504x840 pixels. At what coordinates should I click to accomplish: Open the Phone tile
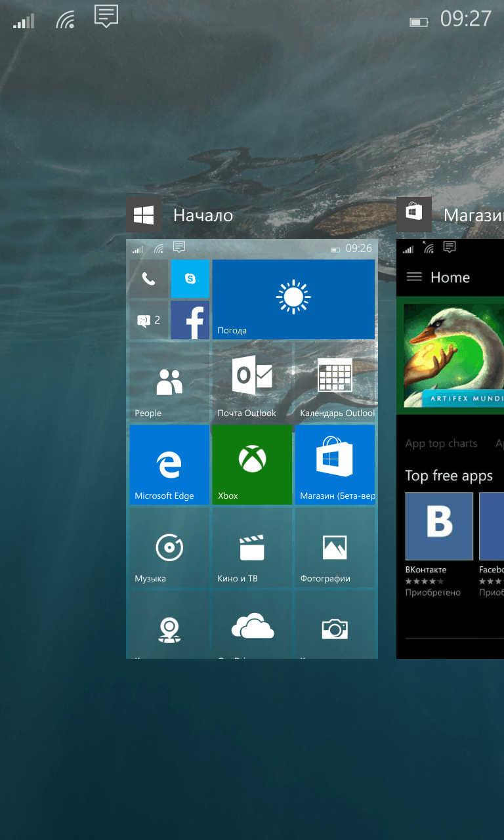pyautogui.click(x=149, y=279)
